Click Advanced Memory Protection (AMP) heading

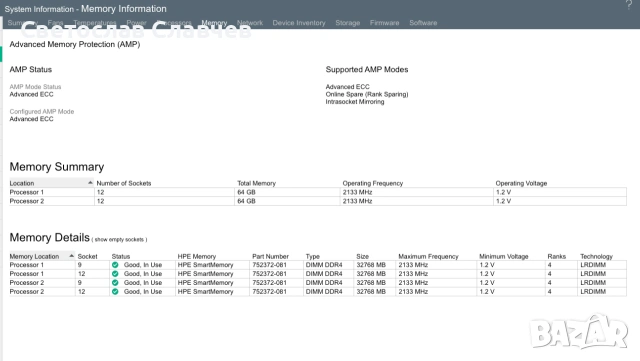point(75,44)
